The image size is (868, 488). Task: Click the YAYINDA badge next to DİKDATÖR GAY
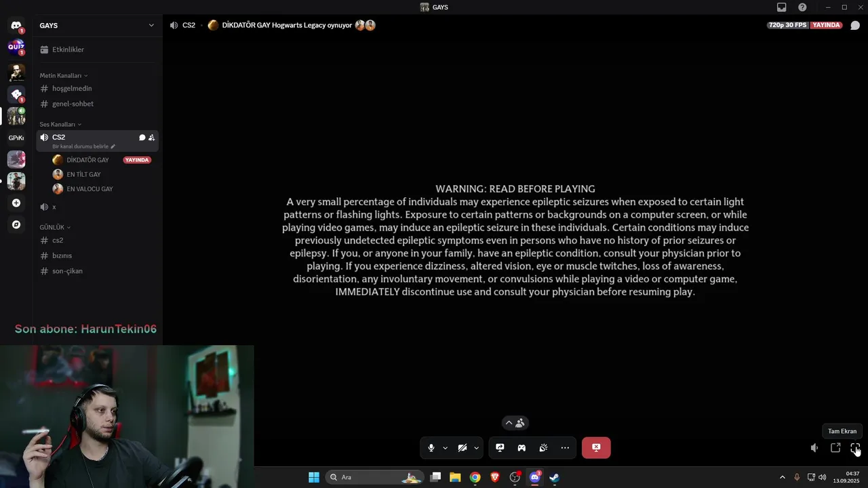(x=137, y=160)
